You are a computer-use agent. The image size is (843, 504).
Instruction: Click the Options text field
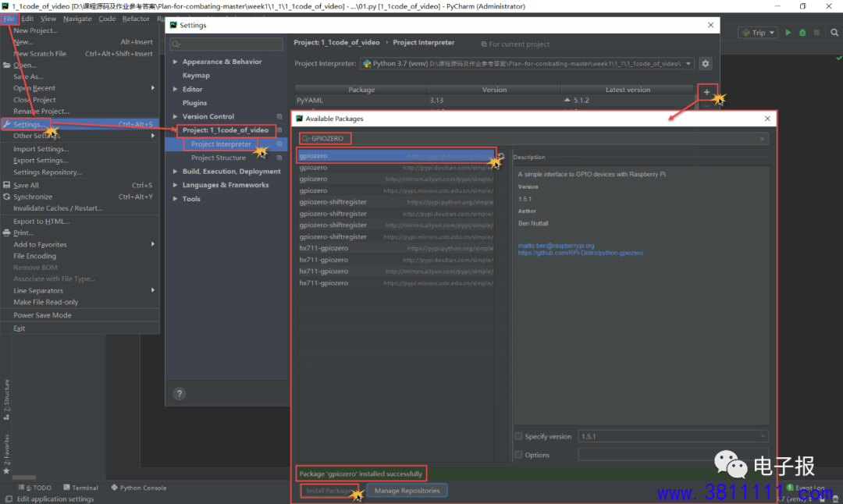point(673,455)
